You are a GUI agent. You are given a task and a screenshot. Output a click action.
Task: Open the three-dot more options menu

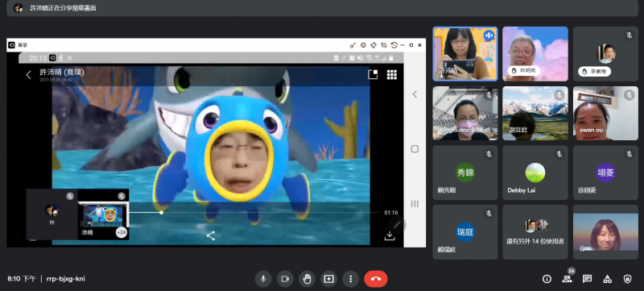(x=351, y=279)
